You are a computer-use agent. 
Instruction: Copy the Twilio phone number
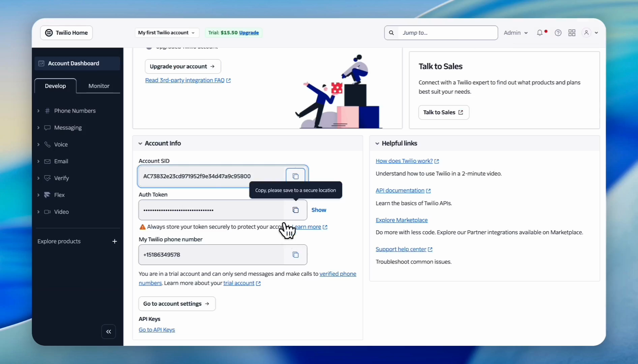(295, 255)
